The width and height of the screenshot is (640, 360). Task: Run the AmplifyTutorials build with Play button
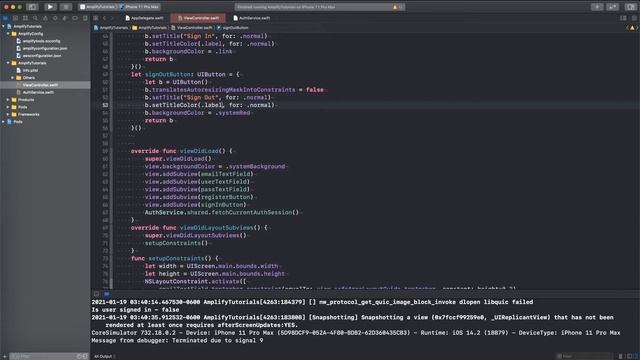tap(50, 7)
